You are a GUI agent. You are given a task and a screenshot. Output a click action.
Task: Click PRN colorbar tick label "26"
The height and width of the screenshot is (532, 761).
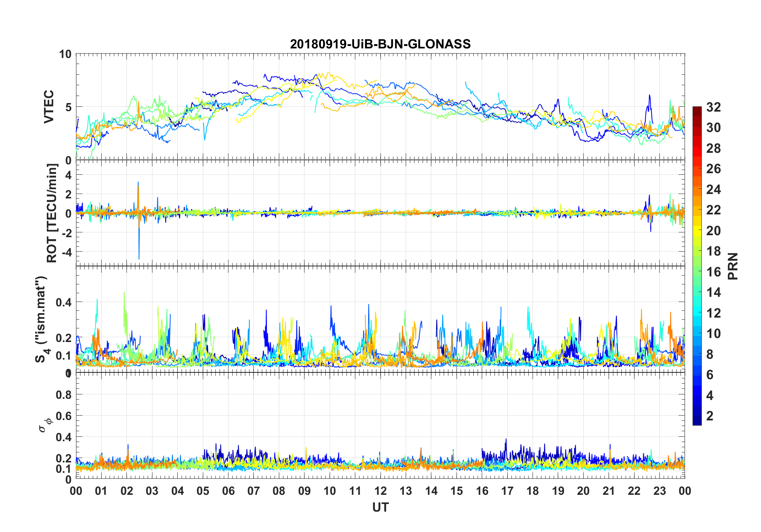pos(713,169)
